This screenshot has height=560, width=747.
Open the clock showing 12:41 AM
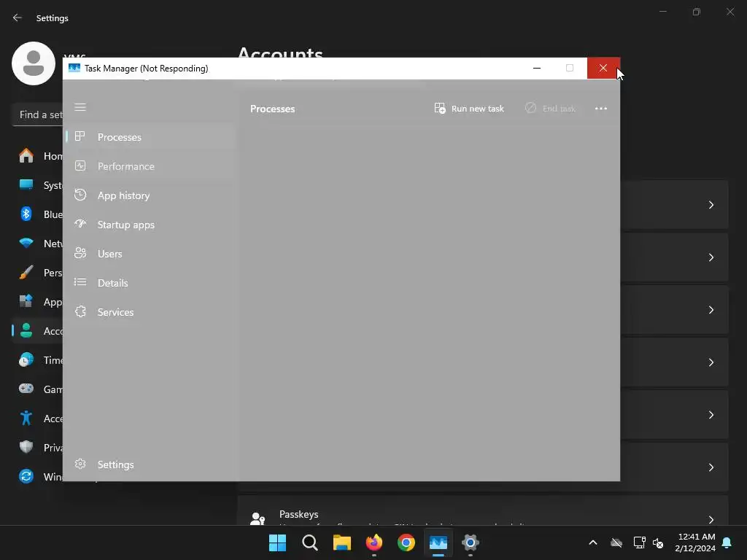(695, 542)
